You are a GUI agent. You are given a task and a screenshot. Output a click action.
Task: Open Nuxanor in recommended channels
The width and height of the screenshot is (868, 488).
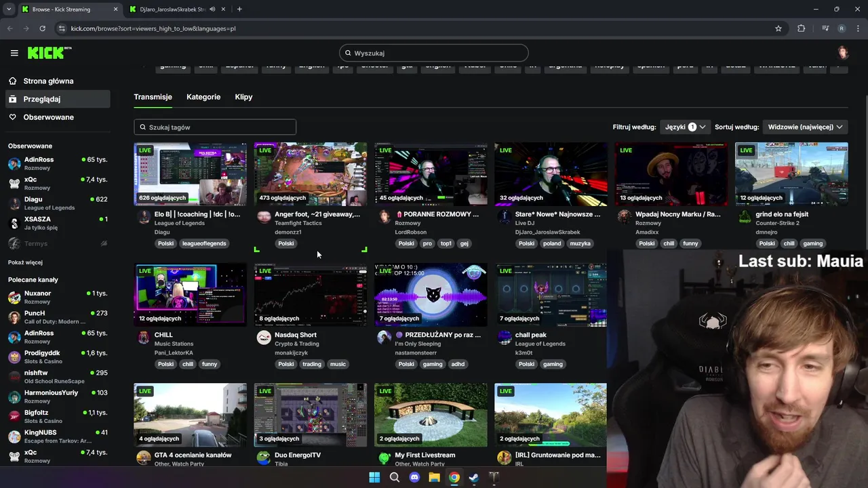[x=57, y=297]
